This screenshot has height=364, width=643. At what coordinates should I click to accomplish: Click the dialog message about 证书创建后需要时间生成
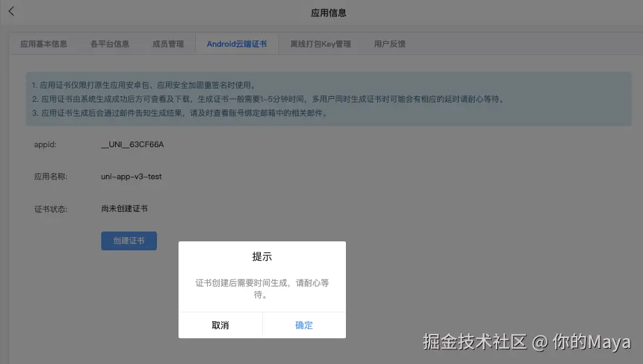coord(262,289)
